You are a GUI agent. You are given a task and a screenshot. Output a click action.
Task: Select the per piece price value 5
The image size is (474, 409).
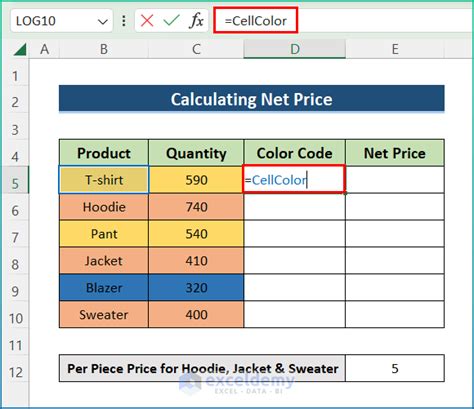(x=395, y=368)
